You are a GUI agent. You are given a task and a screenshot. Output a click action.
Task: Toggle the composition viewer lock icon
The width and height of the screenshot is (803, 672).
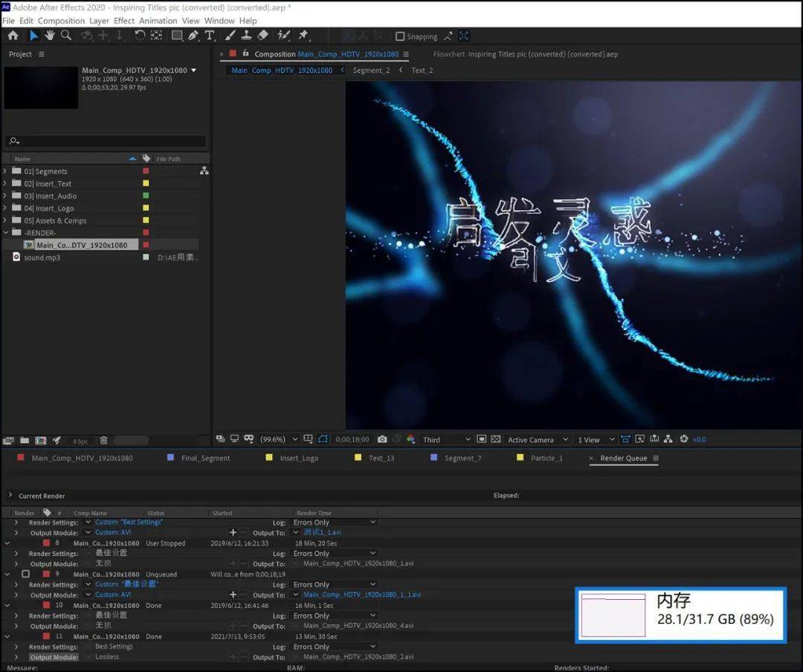(x=246, y=54)
